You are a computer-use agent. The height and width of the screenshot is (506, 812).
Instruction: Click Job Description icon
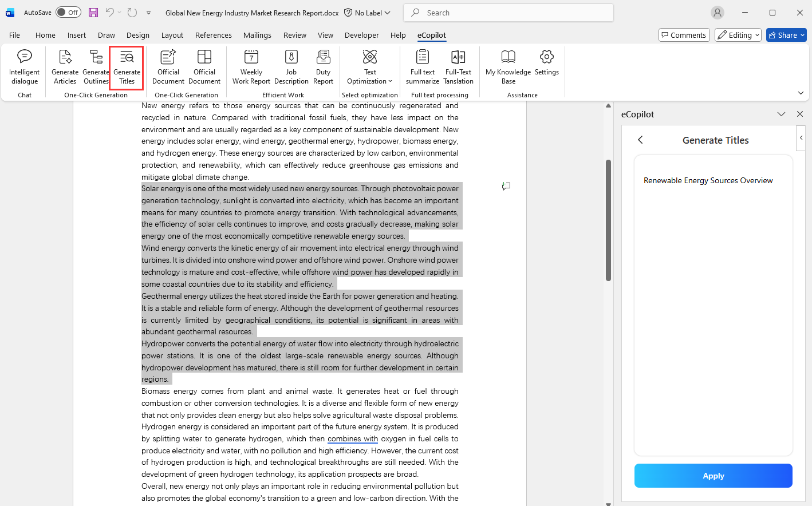tap(291, 66)
